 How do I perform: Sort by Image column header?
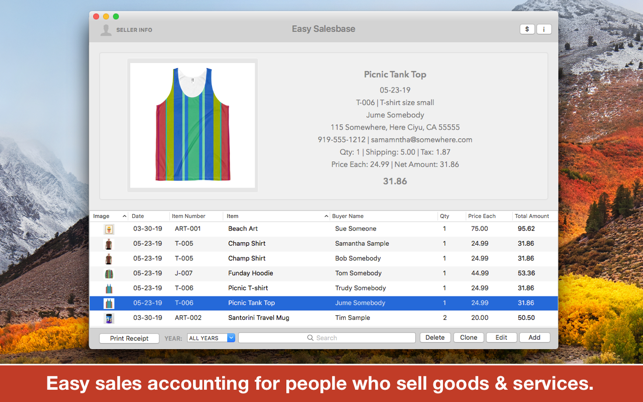point(101,216)
